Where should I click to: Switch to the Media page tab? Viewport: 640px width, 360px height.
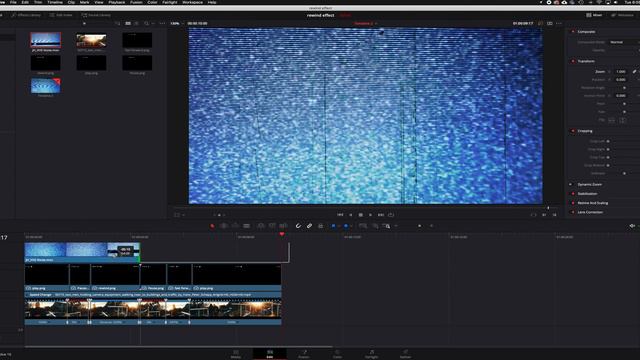tap(236, 354)
